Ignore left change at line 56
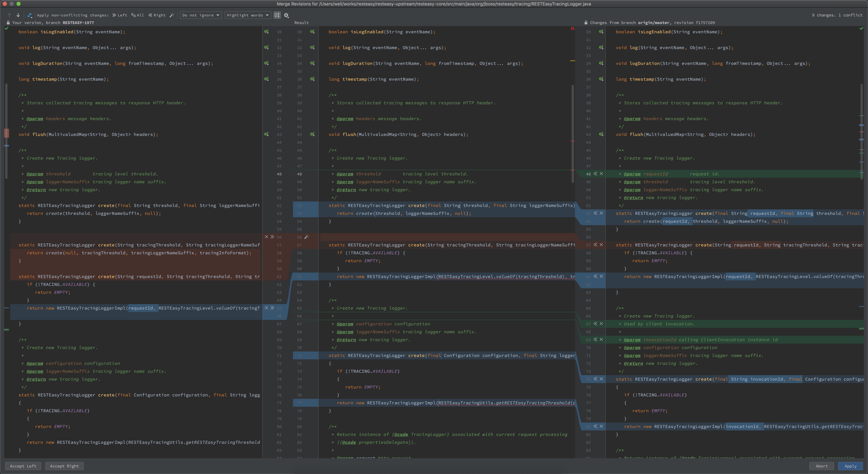 click(267, 237)
